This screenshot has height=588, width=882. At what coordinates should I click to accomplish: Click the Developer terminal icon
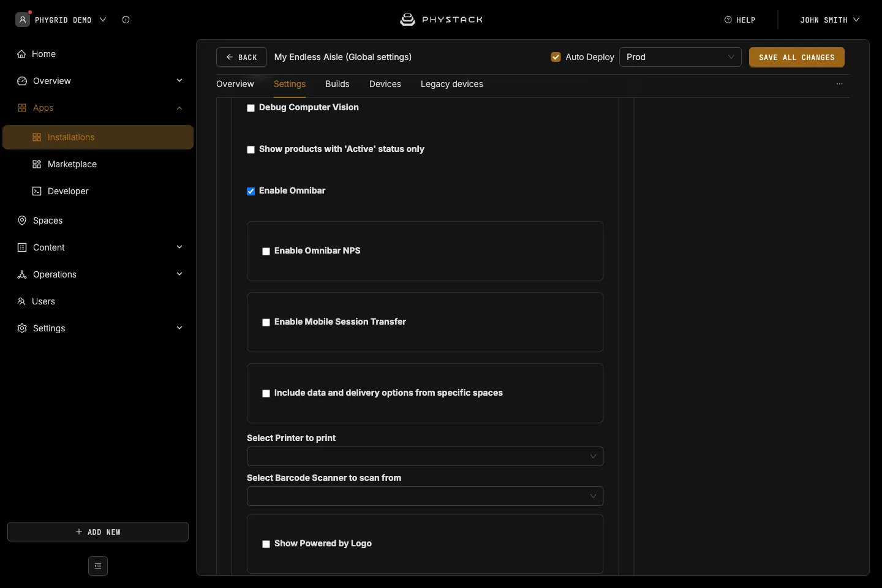coord(37,191)
